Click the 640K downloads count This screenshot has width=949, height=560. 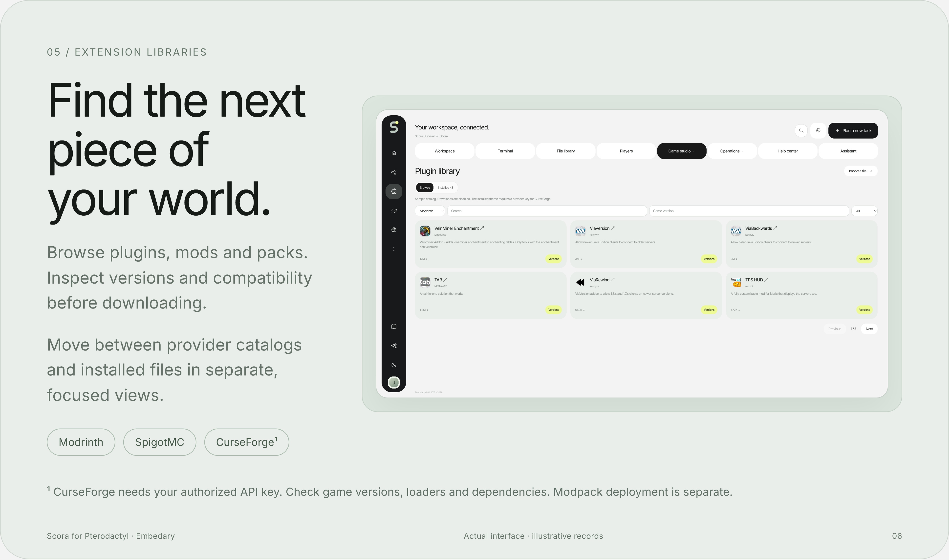[x=580, y=310]
